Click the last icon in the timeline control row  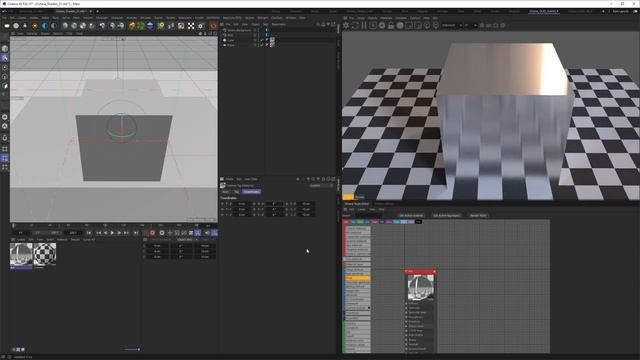click(214, 233)
